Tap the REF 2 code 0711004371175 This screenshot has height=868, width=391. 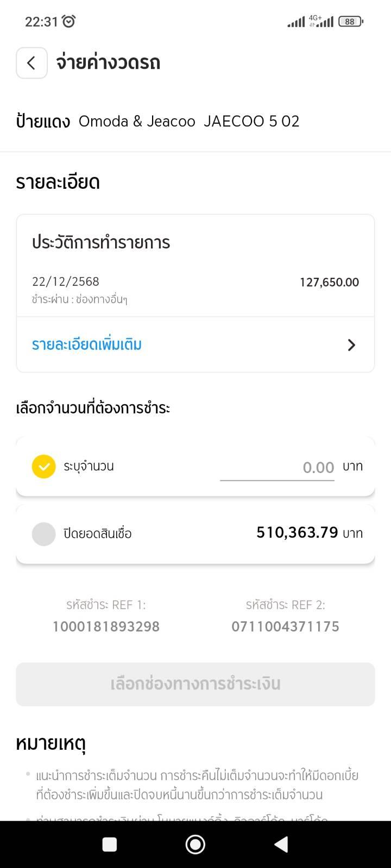point(285,627)
